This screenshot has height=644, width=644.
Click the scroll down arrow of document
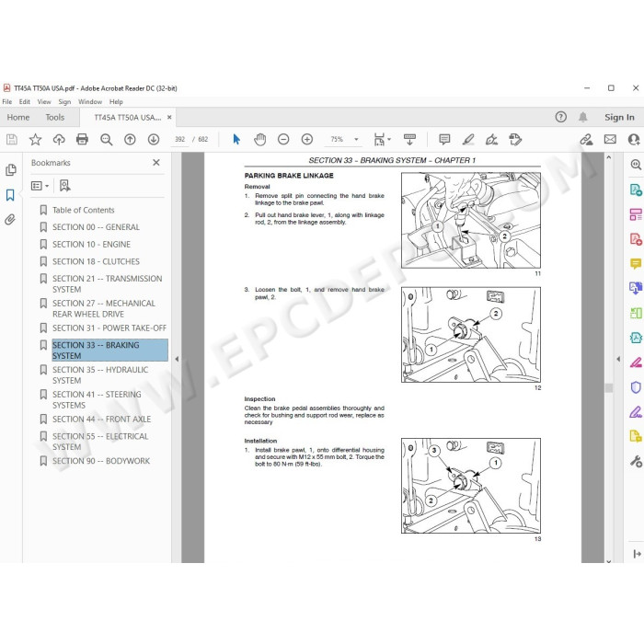(609, 561)
